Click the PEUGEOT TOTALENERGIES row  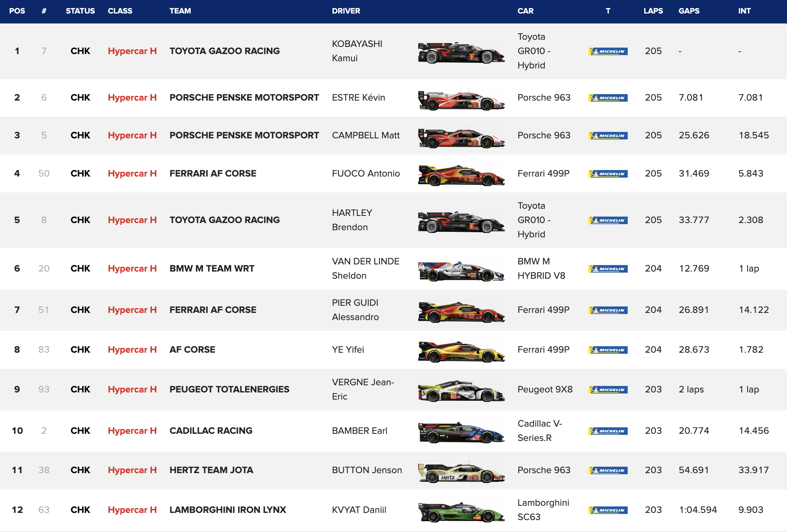[x=229, y=389]
